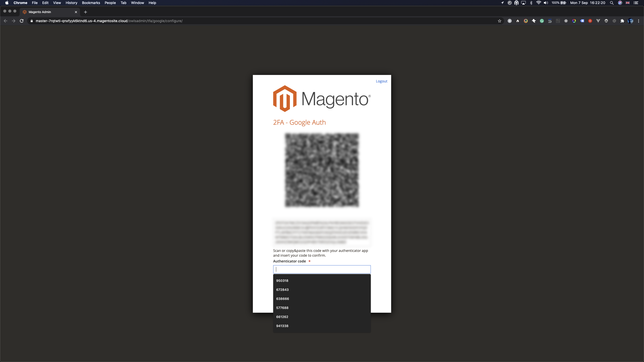Click the Logout link

[381, 81]
